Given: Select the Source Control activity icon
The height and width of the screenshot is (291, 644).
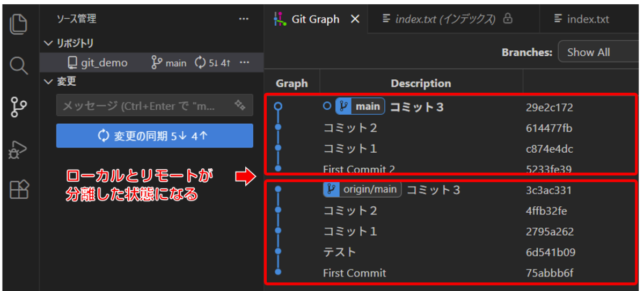Looking at the screenshot, I should (x=19, y=107).
